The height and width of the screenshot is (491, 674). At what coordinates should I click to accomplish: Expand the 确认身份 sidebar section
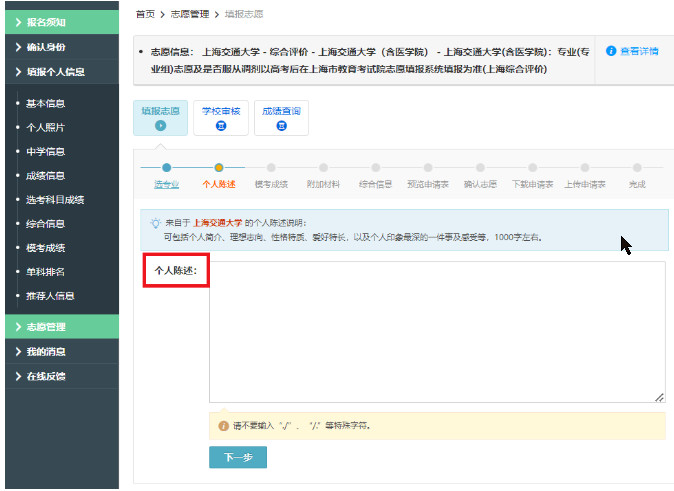coord(62,47)
